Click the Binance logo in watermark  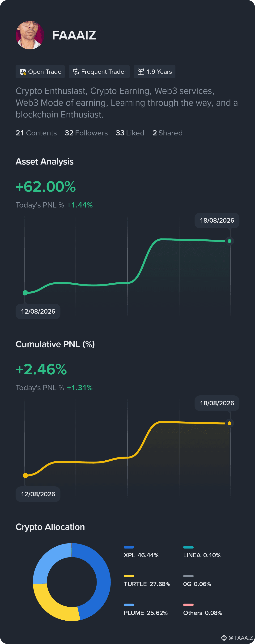coord(224,638)
